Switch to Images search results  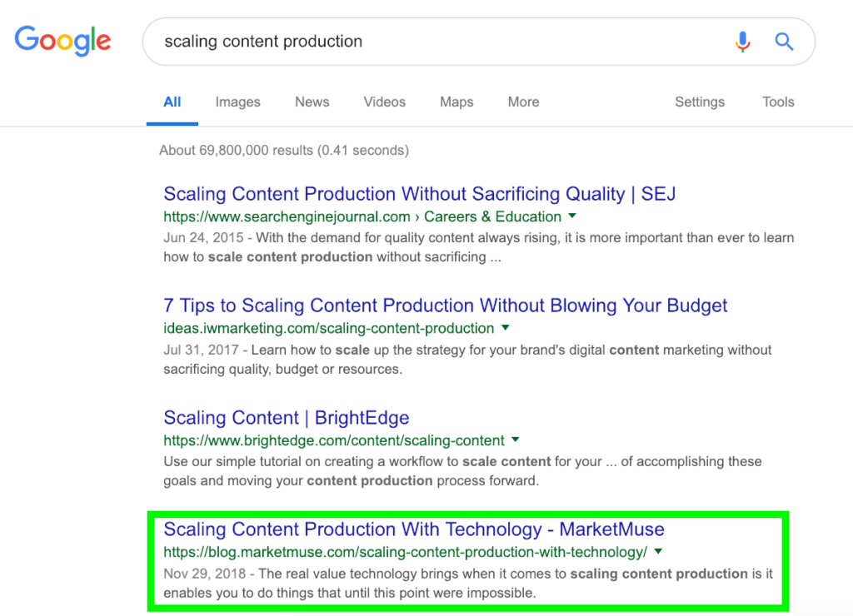[x=237, y=102]
